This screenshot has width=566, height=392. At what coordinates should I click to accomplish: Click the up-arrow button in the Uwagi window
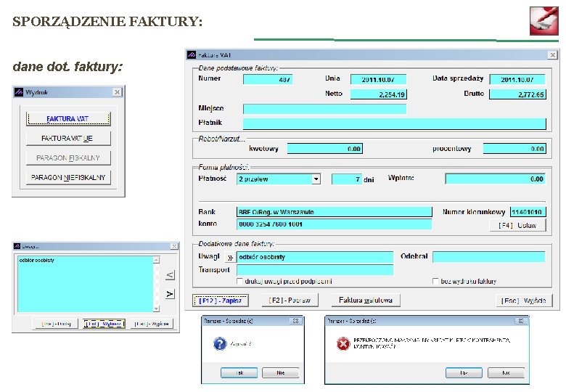click(170, 274)
